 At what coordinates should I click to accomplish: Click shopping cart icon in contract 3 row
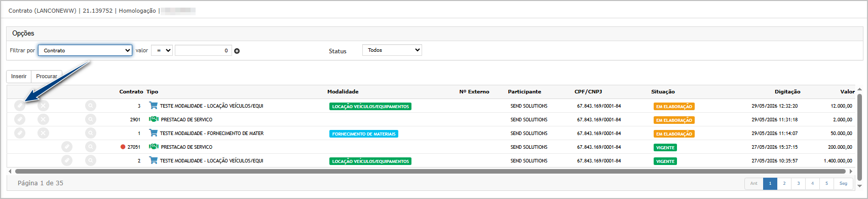(x=153, y=106)
